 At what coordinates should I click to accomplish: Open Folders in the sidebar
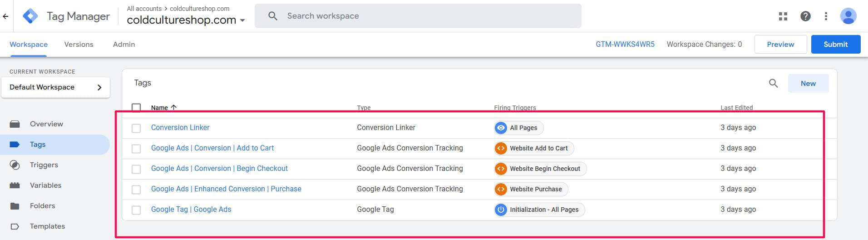(x=42, y=206)
